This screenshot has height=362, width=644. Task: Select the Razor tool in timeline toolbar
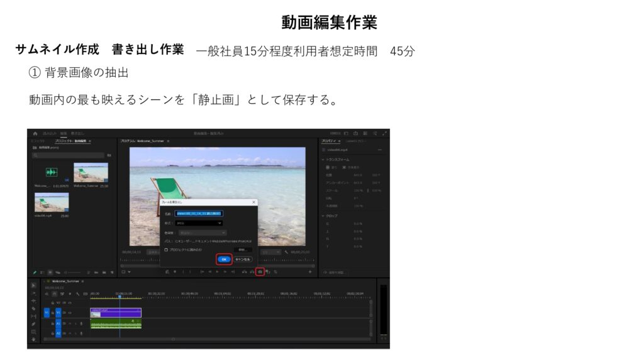tap(34, 309)
